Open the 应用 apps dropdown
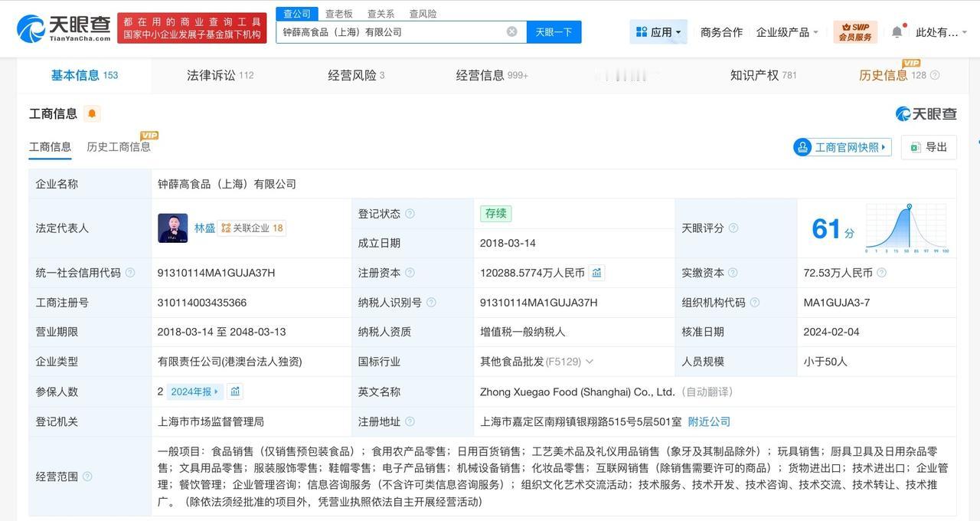 tap(658, 32)
